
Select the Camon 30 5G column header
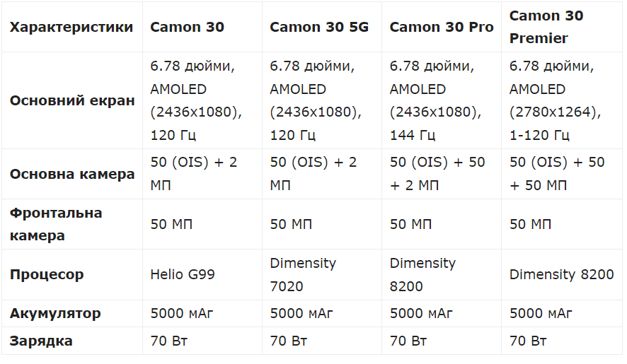(x=319, y=28)
